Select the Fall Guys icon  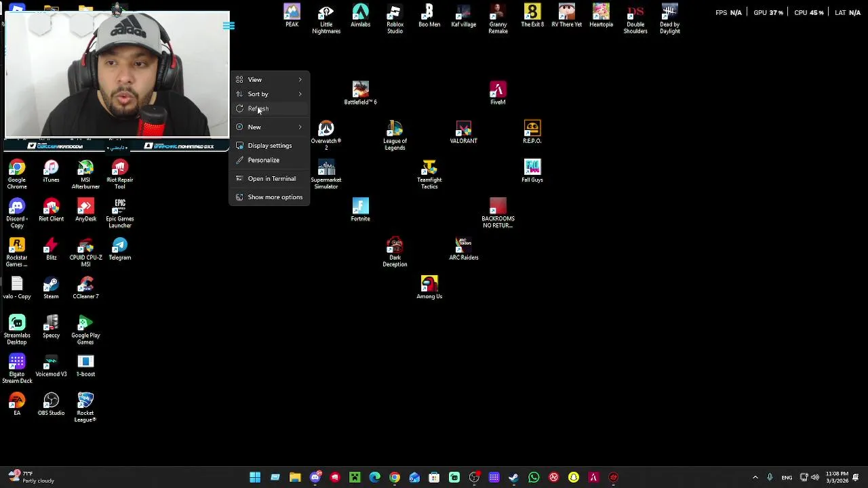coord(532,171)
